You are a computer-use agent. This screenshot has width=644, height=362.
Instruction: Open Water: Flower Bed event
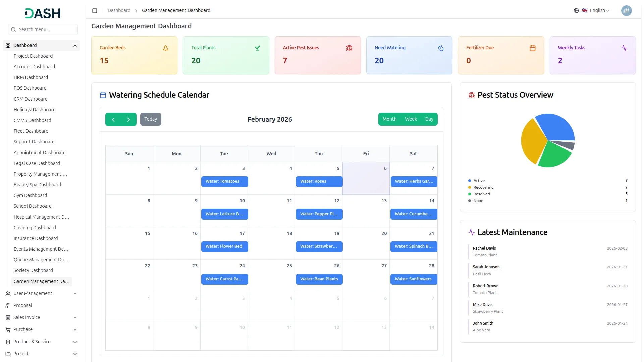point(224,247)
